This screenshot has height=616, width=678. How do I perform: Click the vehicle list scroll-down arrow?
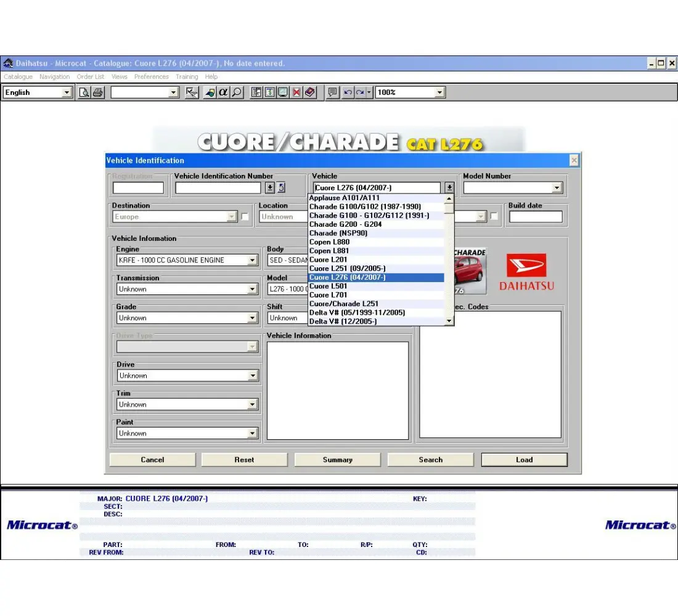(x=449, y=321)
